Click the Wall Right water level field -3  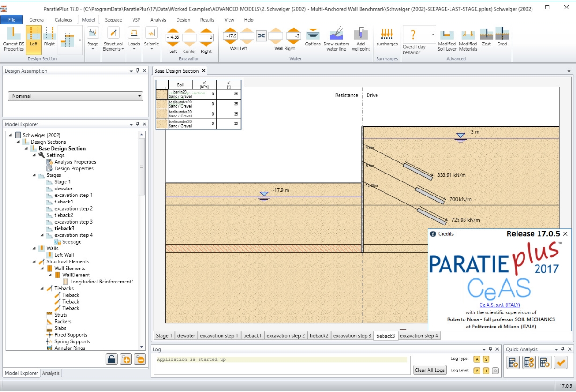pos(293,36)
